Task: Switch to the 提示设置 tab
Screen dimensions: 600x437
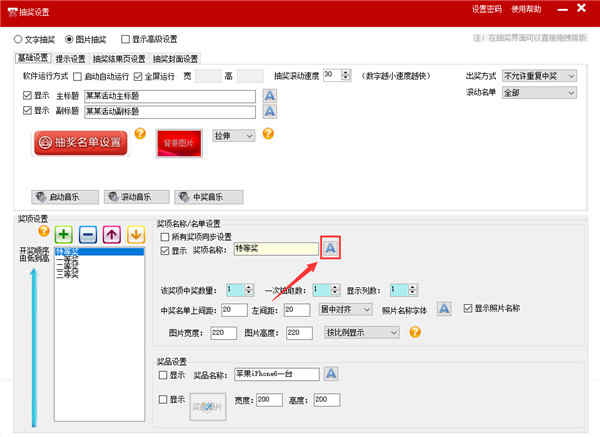Action: 70,59
